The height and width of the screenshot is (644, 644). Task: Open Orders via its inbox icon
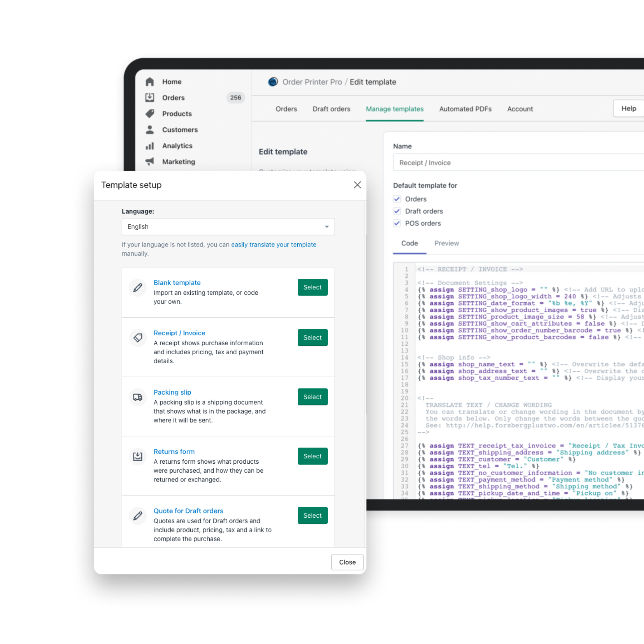[150, 98]
